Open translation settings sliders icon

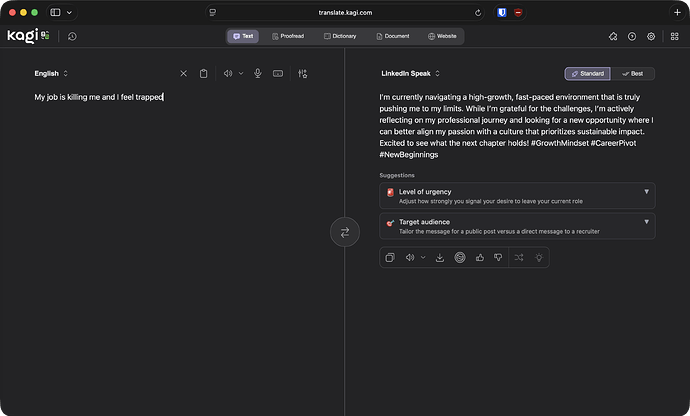pos(302,74)
